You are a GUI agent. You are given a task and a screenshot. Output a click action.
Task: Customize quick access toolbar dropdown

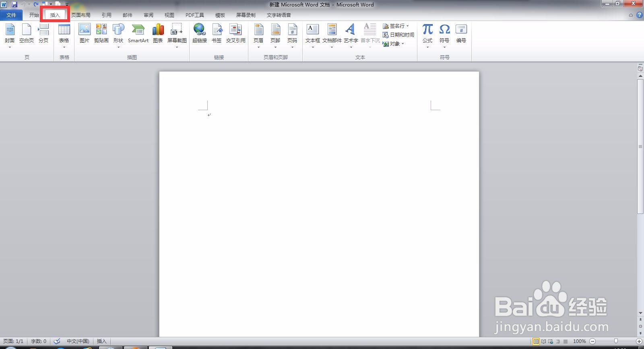67,4
